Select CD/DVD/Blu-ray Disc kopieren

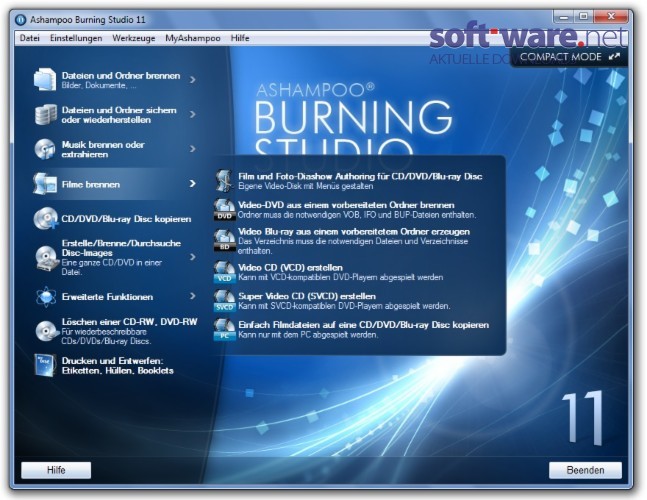coord(126,219)
